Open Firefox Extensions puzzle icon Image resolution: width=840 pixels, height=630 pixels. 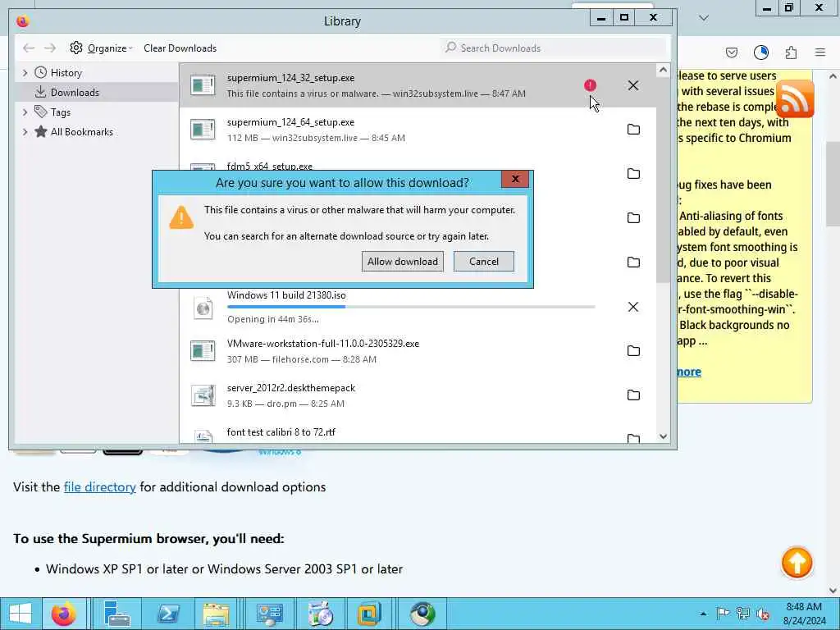tap(791, 52)
